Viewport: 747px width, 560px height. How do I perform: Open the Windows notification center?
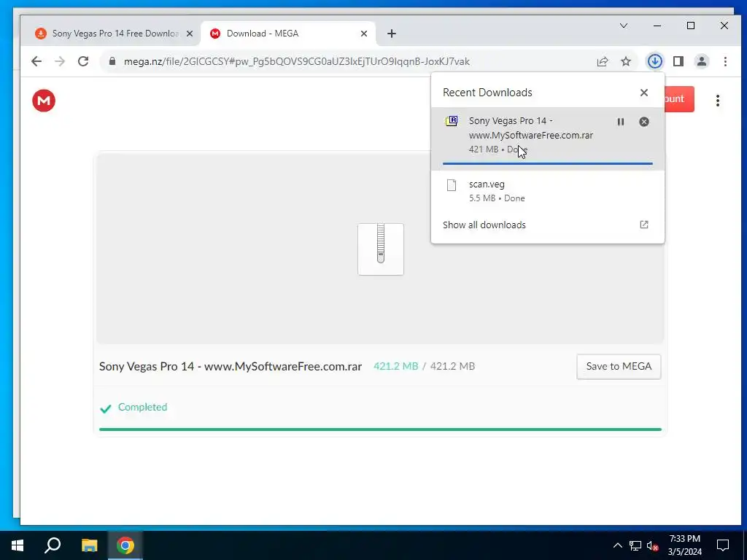723,545
